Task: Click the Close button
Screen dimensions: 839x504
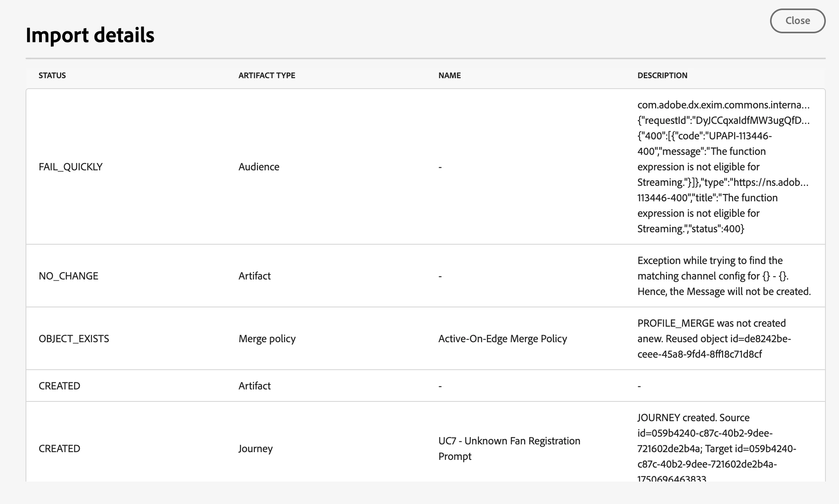Action: coord(797,21)
